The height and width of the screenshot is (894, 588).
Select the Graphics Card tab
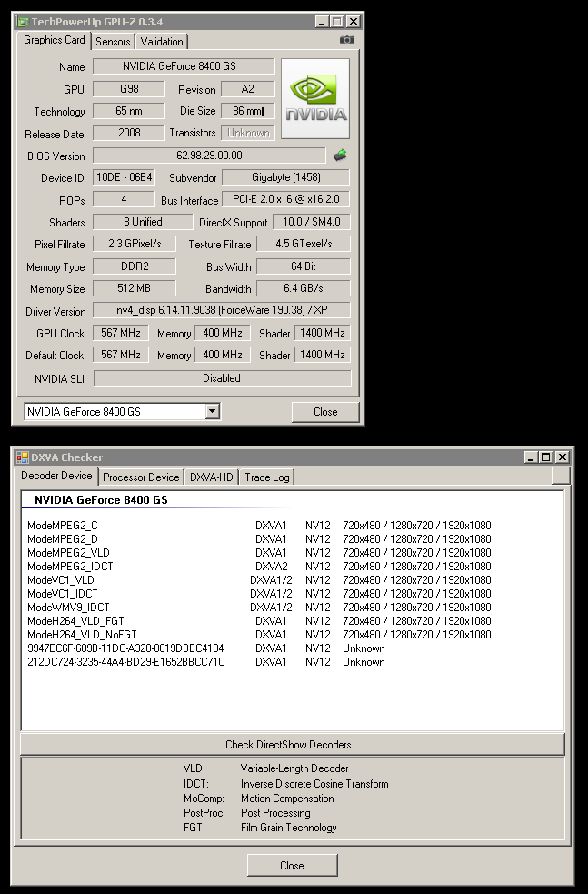[55, 40]
